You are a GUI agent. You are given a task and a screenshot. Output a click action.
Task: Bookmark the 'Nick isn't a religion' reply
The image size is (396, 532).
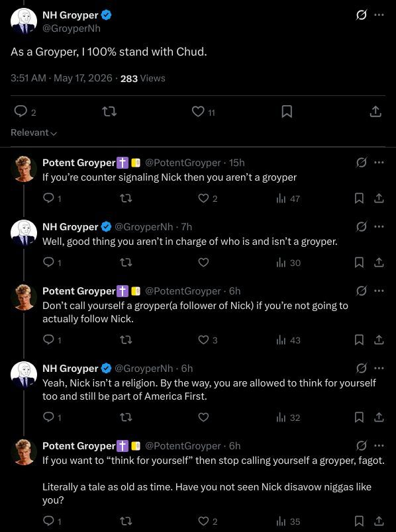tap(359, 418)
